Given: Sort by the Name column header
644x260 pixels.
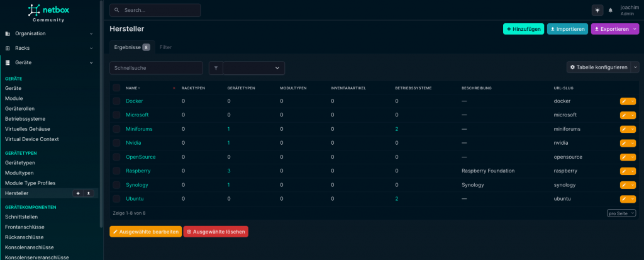Looking at the screenshot, I should pyautogui.click(x=133, y=88).
